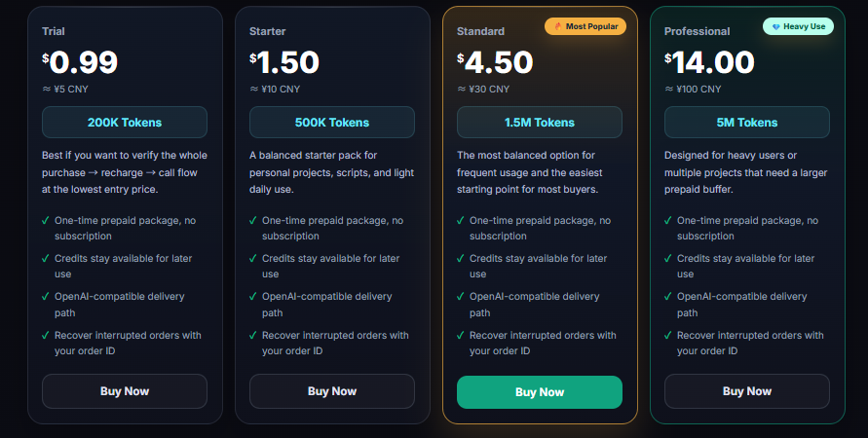
Task: Click checkmark beside Professional's one-time prepaid package
Action: tap(668, 221)
